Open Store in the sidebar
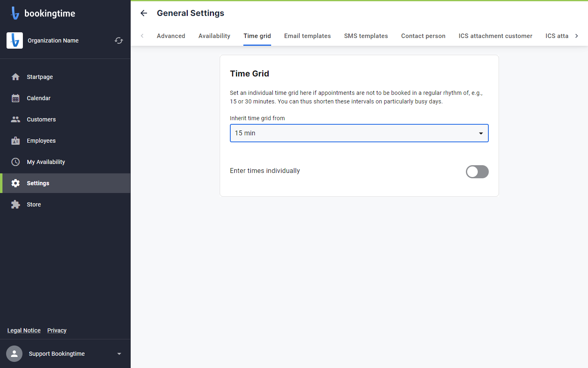This screenshot has width=588, height=368. 65,204
